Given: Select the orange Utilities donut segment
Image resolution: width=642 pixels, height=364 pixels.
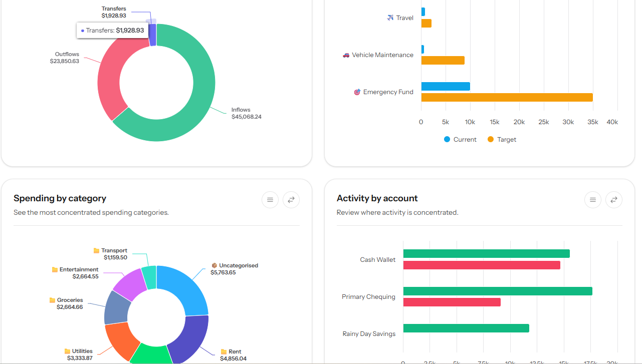Looking at the screenshot, I should click(x=120, y=340).
